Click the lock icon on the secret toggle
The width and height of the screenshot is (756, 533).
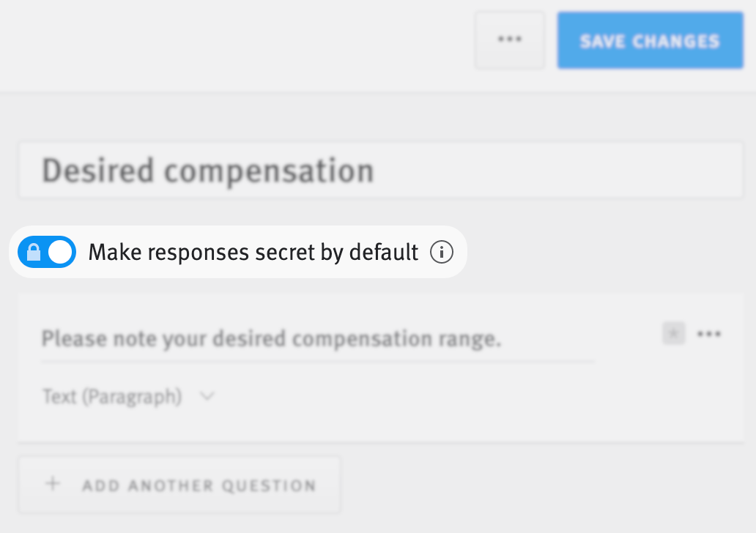coord(34,252)
